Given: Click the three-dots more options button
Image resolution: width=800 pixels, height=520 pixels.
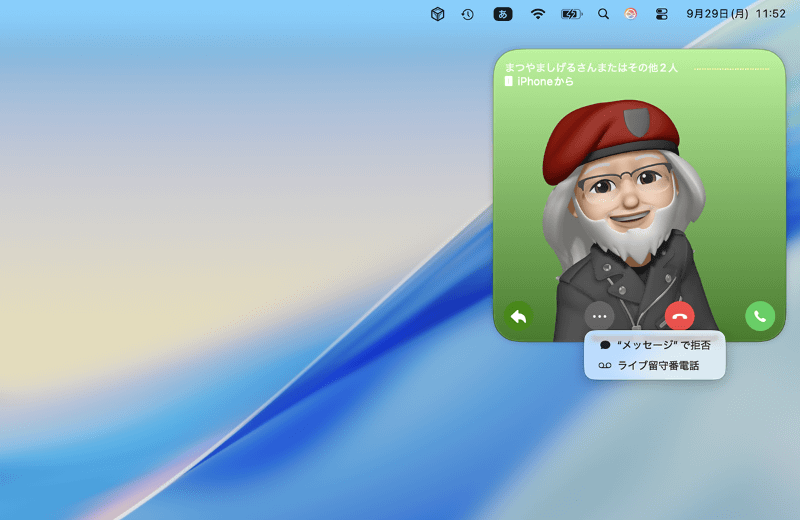Looking at the screenshot, I should (599, 316).
